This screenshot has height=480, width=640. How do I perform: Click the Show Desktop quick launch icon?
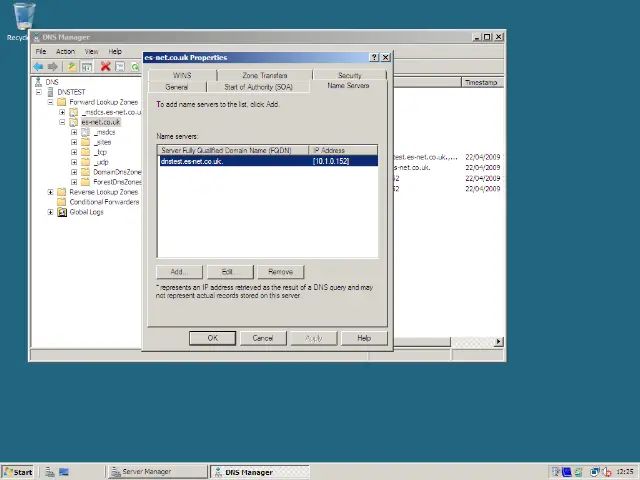pos(64,472)
